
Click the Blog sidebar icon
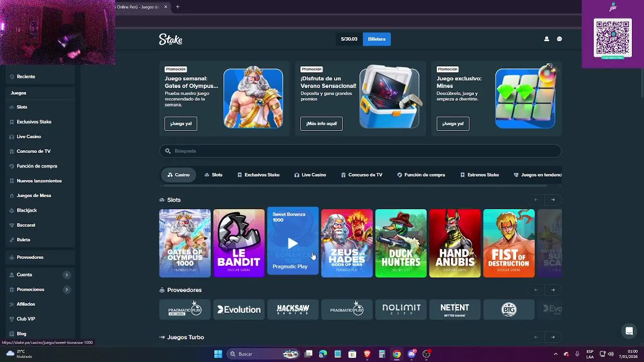tap(12, 334)
